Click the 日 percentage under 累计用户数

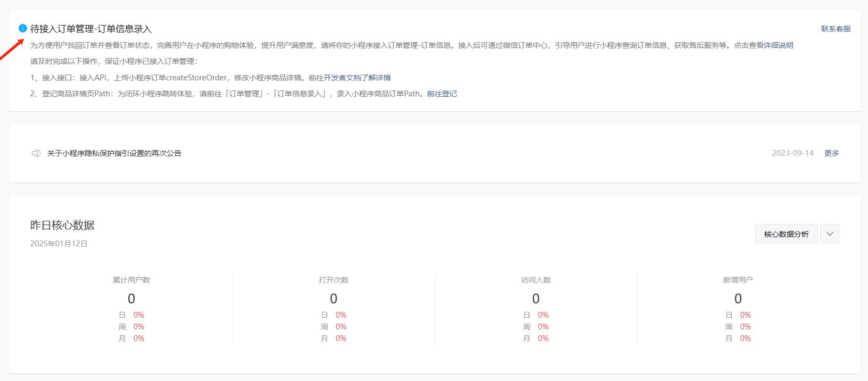138,315
